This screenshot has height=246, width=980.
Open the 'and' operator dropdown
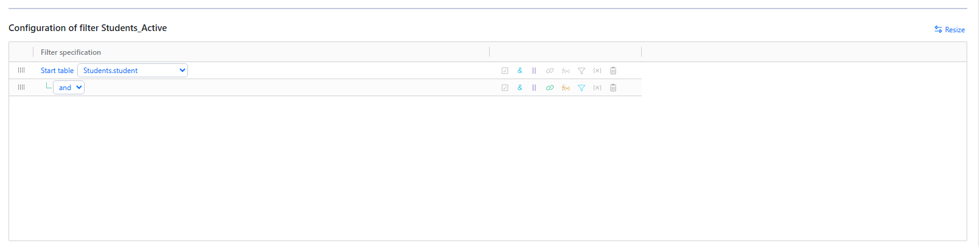point(69,88)
